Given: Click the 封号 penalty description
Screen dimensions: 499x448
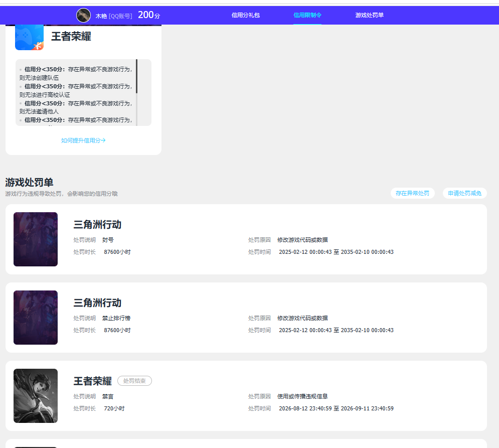Looking at the screenshot, I should coord(108,240).
